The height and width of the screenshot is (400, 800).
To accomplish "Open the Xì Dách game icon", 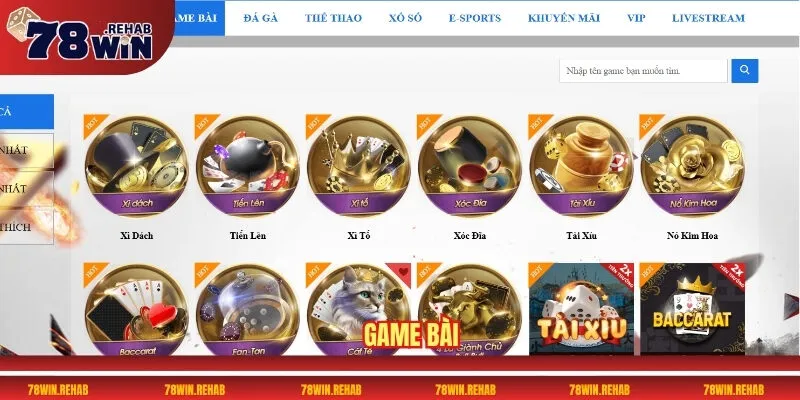I will [136, 167].
